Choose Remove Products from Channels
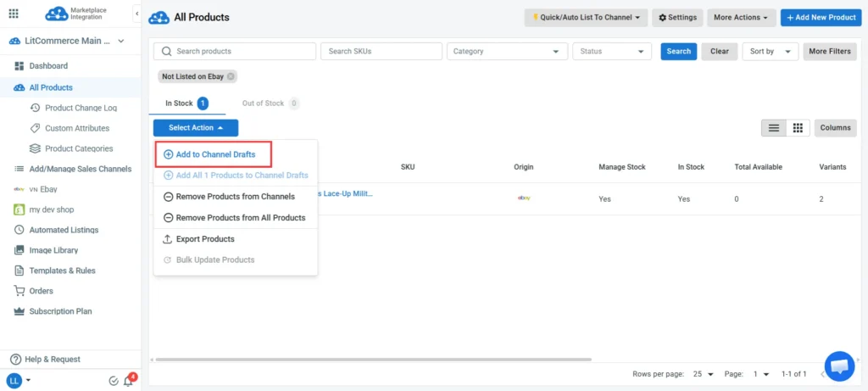The width and height of the screenshot is (868, 391). coord(236,197)
